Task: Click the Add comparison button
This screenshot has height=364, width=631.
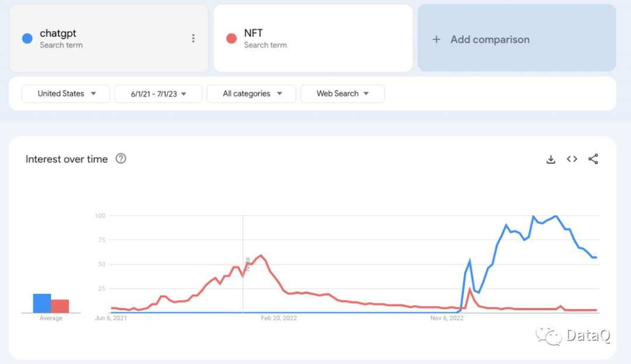Action: pos(516,38)
